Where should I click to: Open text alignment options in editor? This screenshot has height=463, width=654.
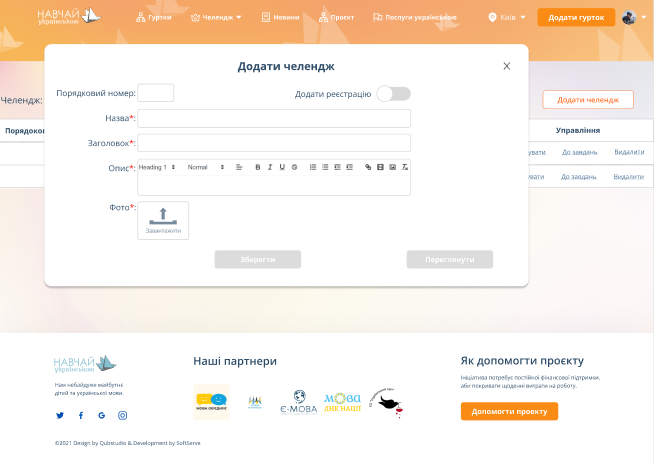[x=239, y=167]
